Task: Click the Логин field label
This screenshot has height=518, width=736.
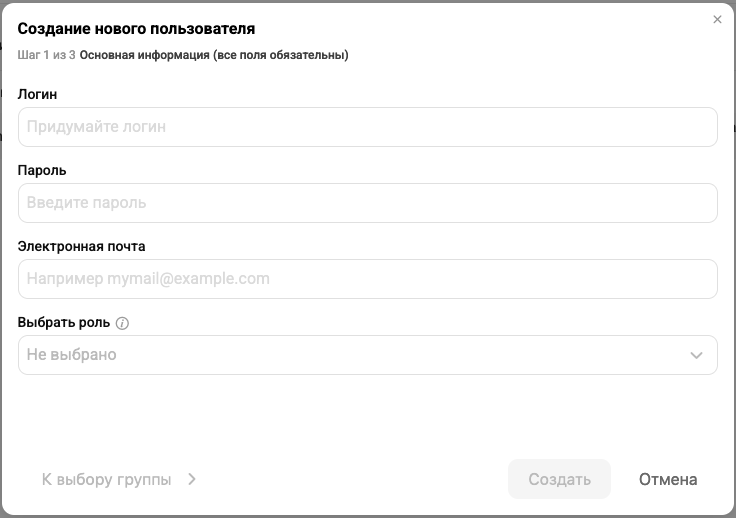Action: tap(38, 94)
